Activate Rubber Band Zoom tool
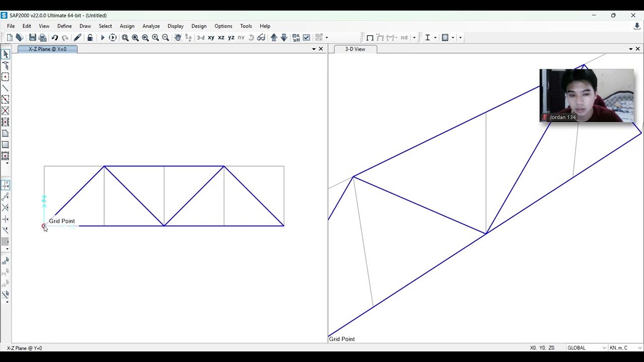 (x=125, y=38)
